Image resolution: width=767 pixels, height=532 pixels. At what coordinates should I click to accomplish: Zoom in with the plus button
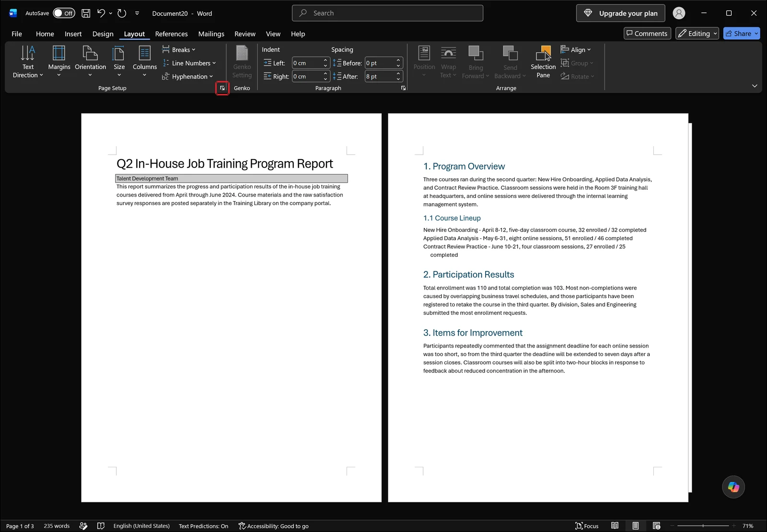click(x=733, y=526)
